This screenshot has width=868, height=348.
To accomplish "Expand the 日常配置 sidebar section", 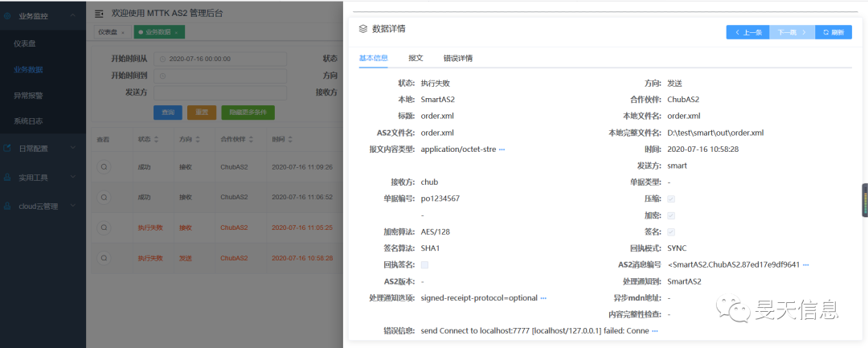I will coord(72,148).
